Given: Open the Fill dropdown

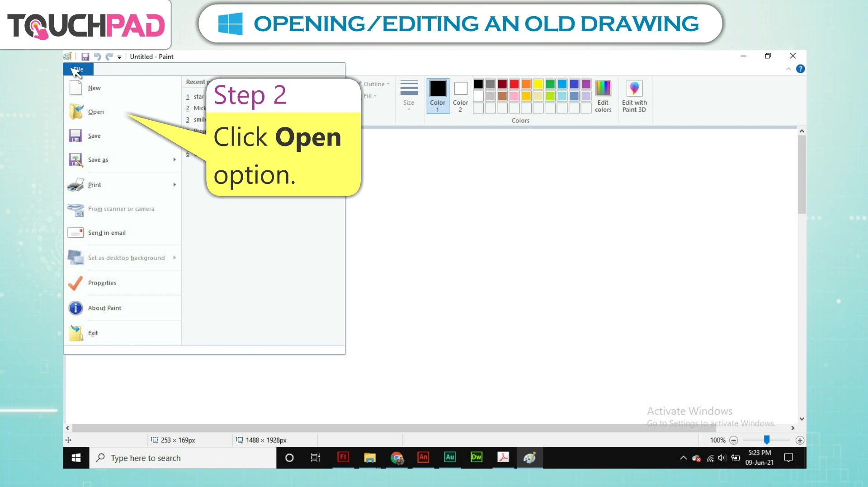Looking at the screenshot, I should [x=370, y=96].
